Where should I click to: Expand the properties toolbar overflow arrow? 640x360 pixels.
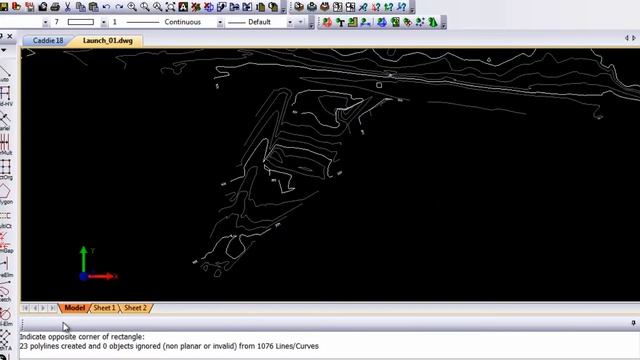pos(311,23)
